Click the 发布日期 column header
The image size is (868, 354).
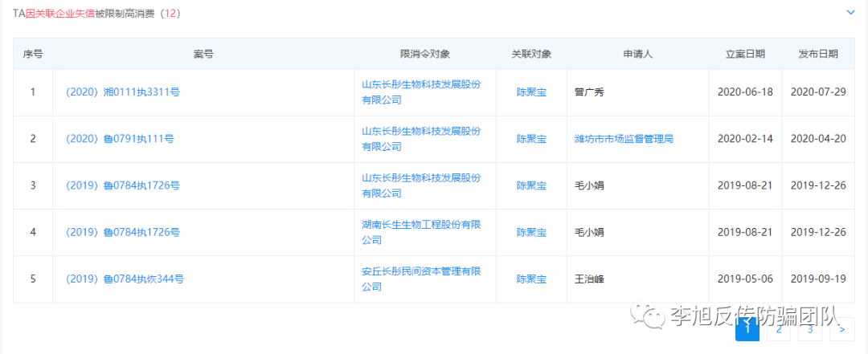[817, 54]
